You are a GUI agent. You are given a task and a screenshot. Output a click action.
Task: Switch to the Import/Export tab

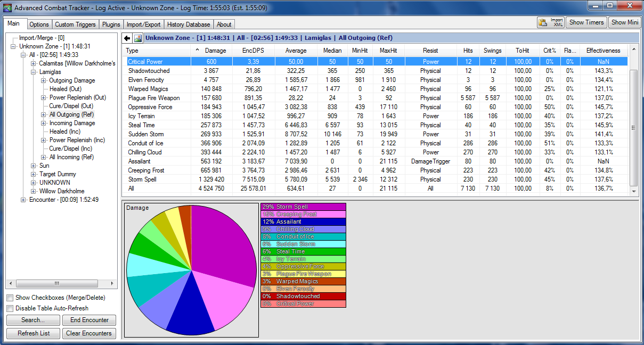tap(144, 24)
